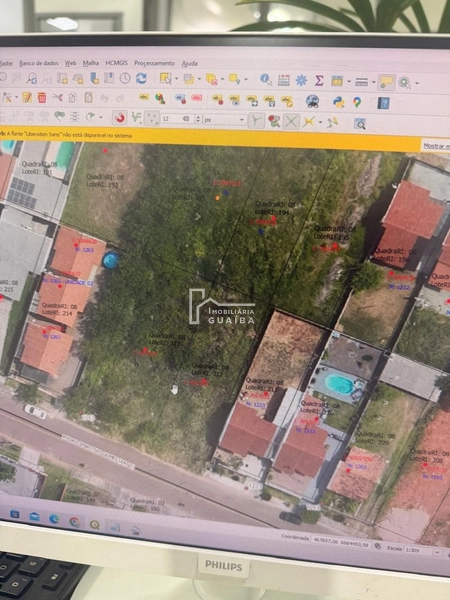Viewport: 450px width, 600px height.
Task: Click the map label LoteRI: 192
Action: pyautogui.click(x=103, y=185)
